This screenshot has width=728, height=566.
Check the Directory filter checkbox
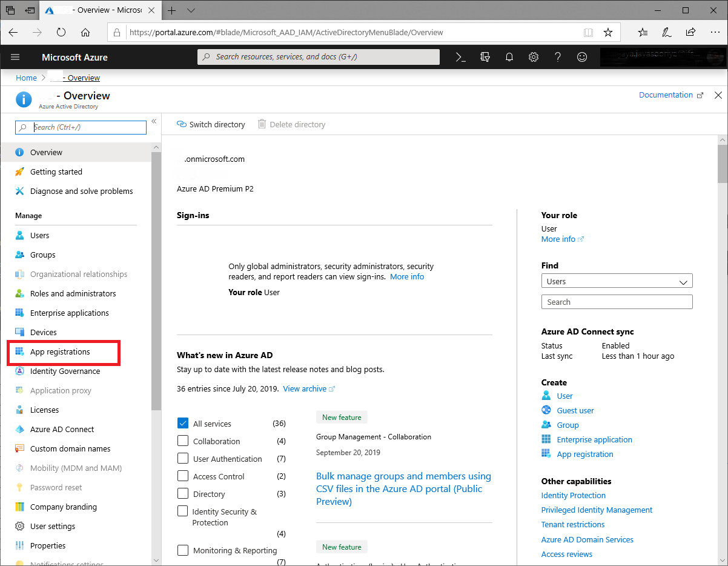183,493
